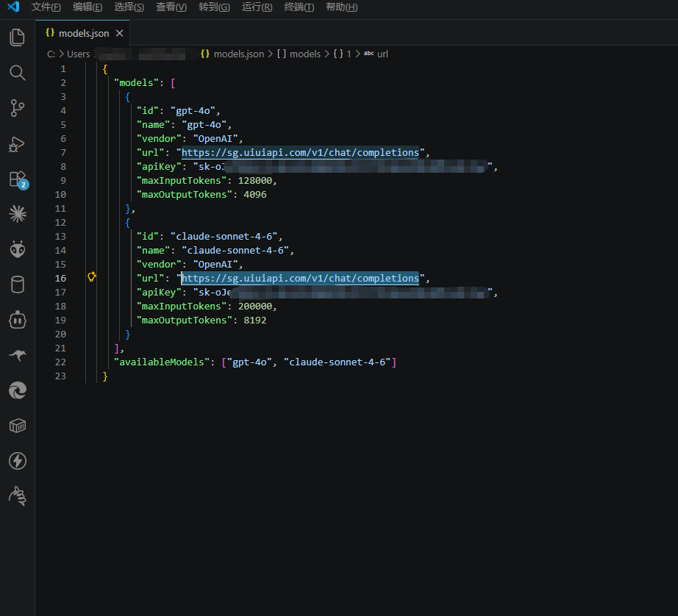Expand the url breadcrumb item
The image size is (678, 616).
[382, 54]
